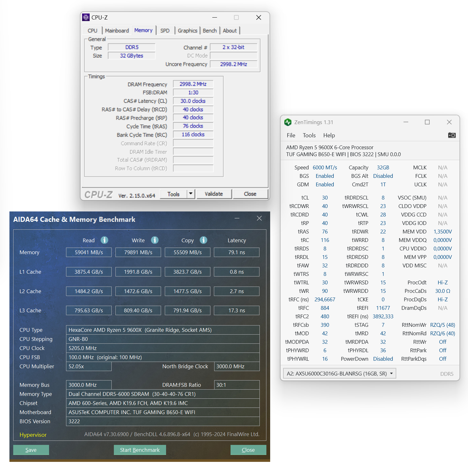Viewport: 468px width, 476px height.
Task: Click the ZenTimings app logo icon
Action: tap(288, 122)
